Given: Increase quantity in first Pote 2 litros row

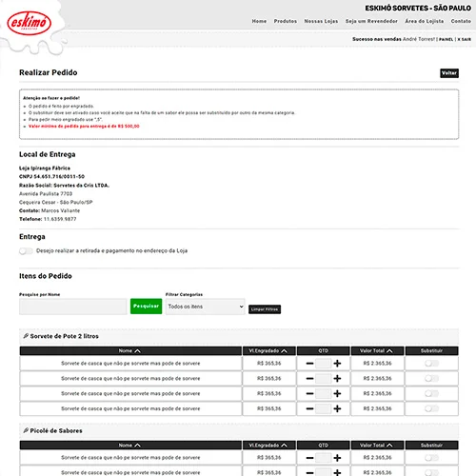Looking at the screenshot, I should tap(337, 364).
